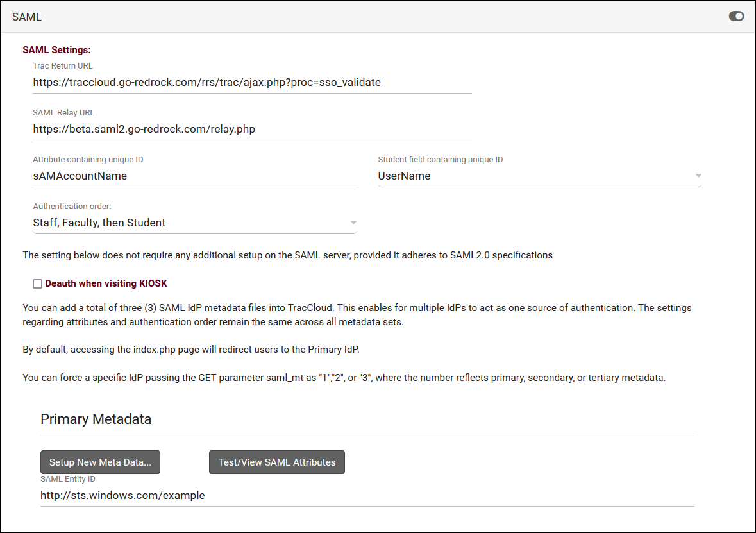This screenshot has height=533, width=756.
Task: Click the Primary Metadata heading
Action: click(96, 419)
